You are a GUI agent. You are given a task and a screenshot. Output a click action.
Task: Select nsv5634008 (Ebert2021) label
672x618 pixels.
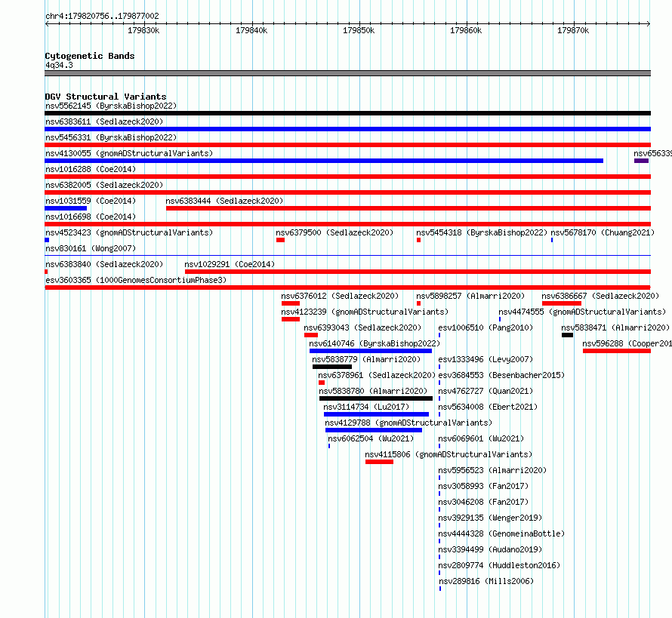(x=488, y=407)
